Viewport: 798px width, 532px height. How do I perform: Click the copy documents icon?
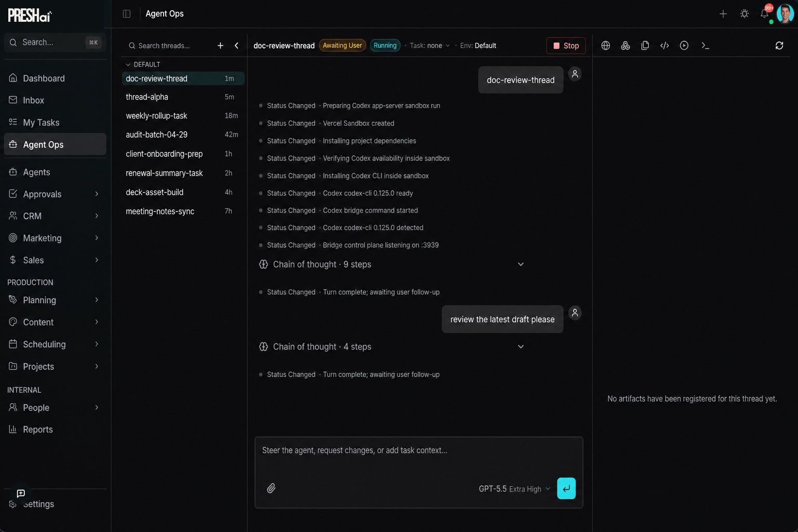(645, 46)
